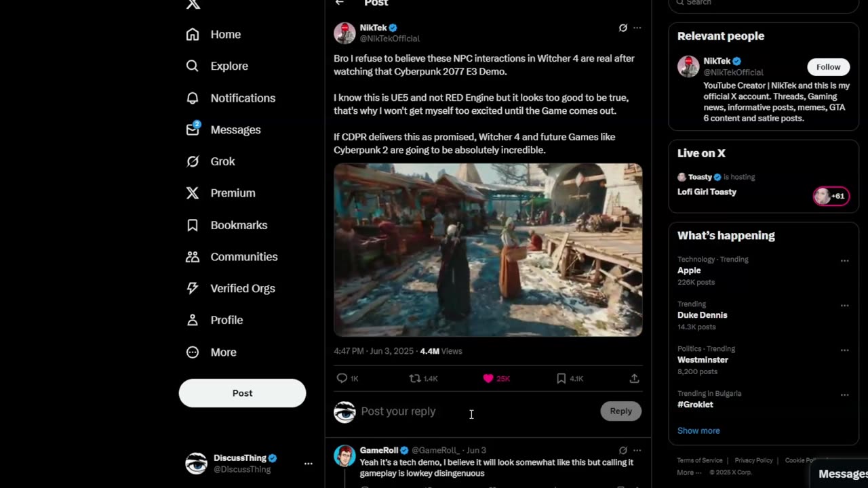Open more options on NikTek's post
The height and width of the screenshot is (488, 868).
[x=637, y=28]
